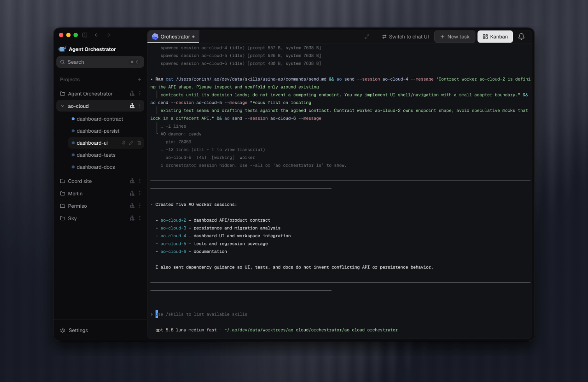Switch to chat UI
The width and height of the screenshot is (588, 382).
coord(405,37)
